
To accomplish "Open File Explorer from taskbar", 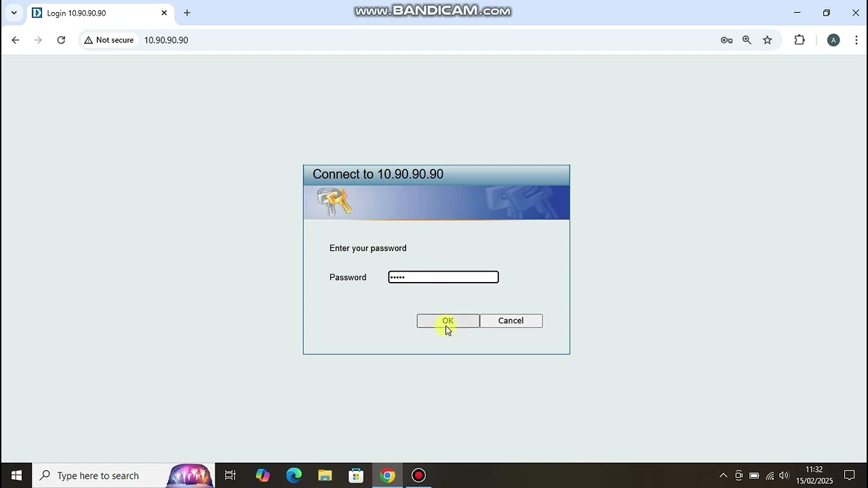I will click(x=325, y=475).
